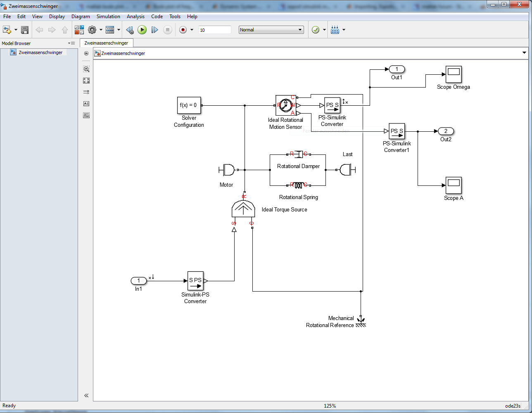Image resolution: width=532 pixels, height=413 pixels.
Task: Expand the Model Browser options dropdown arrow
Action: [x=69, y=43]
